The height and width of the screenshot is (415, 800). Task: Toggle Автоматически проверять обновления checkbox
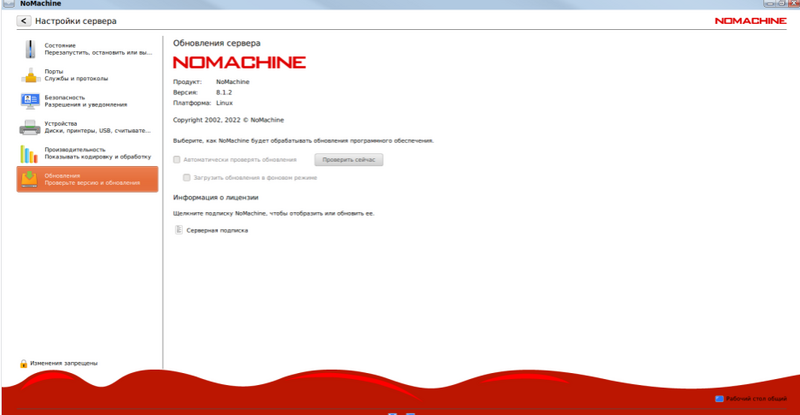coord(177,160)
